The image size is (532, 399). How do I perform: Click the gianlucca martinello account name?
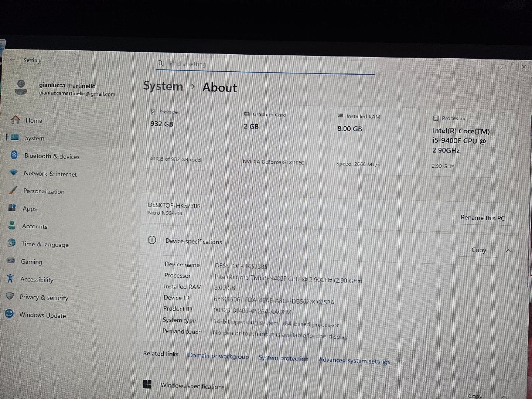(x=67, y=86)
